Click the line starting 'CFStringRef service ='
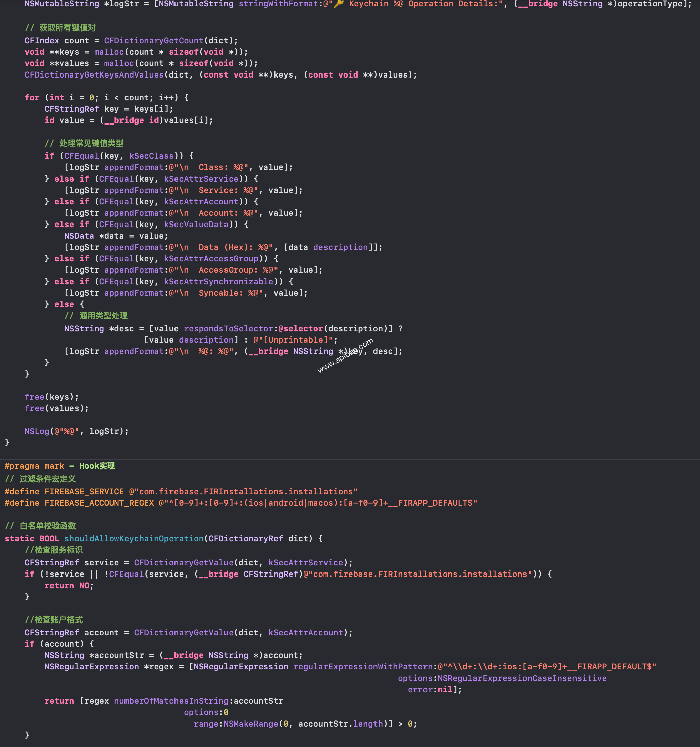Image resolution: width=700 pixels, height=747 pixels. [x=189, y=563]
